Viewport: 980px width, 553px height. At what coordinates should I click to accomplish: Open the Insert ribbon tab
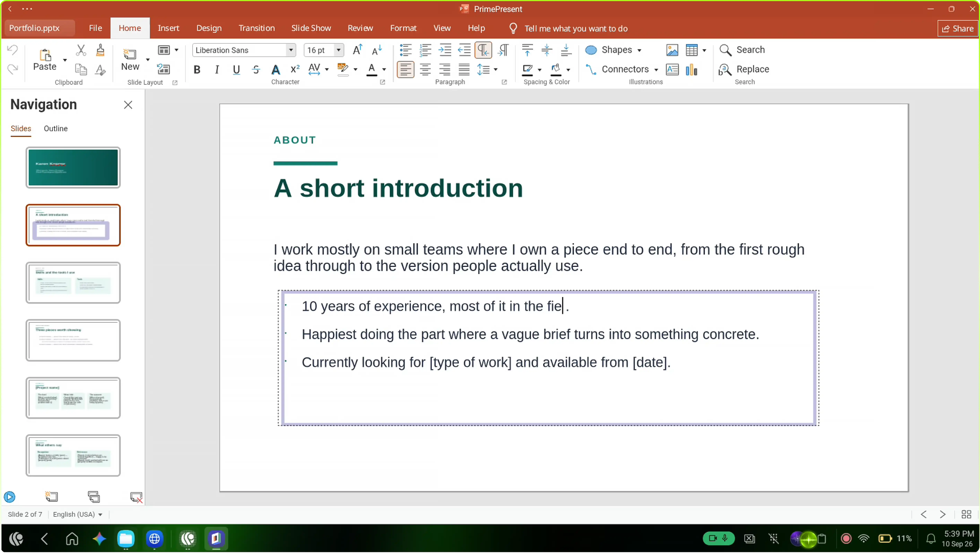coord(168,28)
